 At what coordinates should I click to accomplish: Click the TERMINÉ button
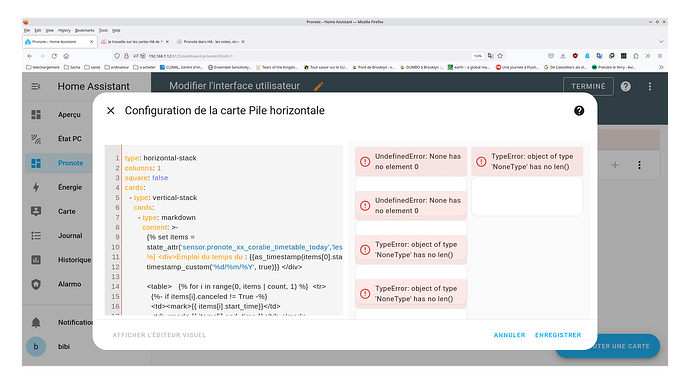click(588, 86)
